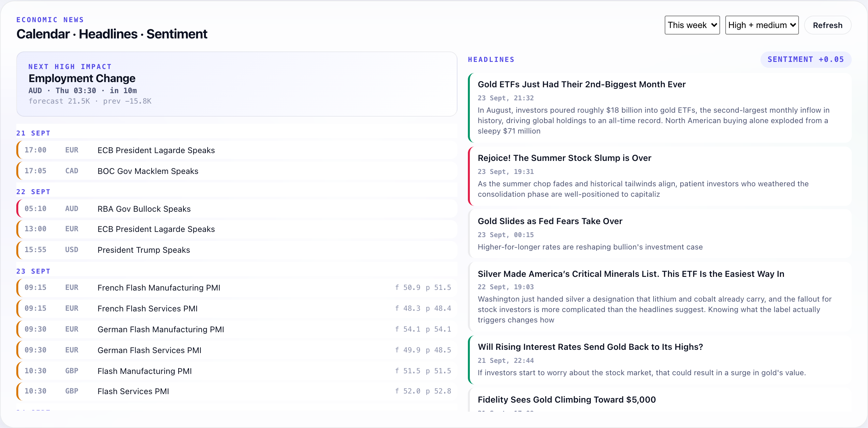Click the 22 SEPT date header
The image size is (868, 428).
[33, 192]
